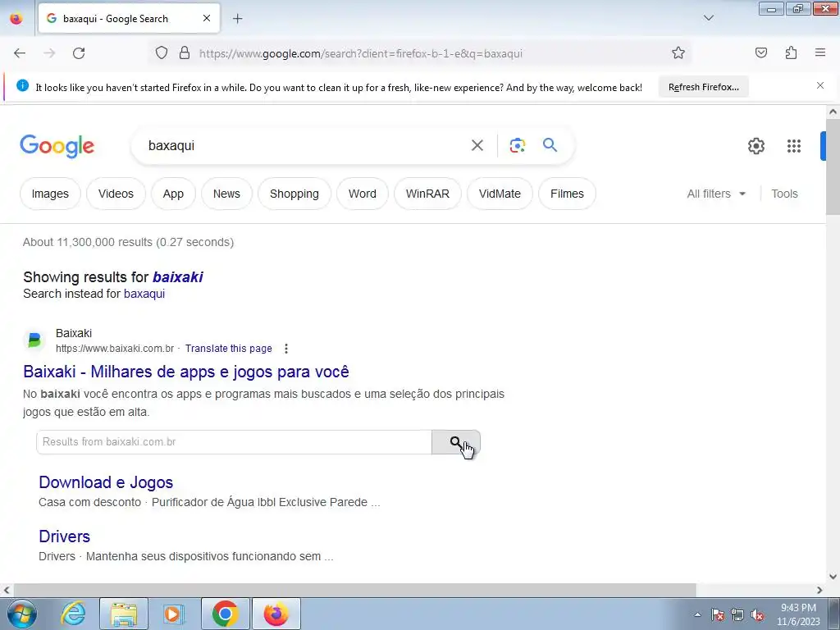Screen dimensions: 840x630
Task: Open Windows Explorer from the taskbar
Action: click(x=124, y=614)
